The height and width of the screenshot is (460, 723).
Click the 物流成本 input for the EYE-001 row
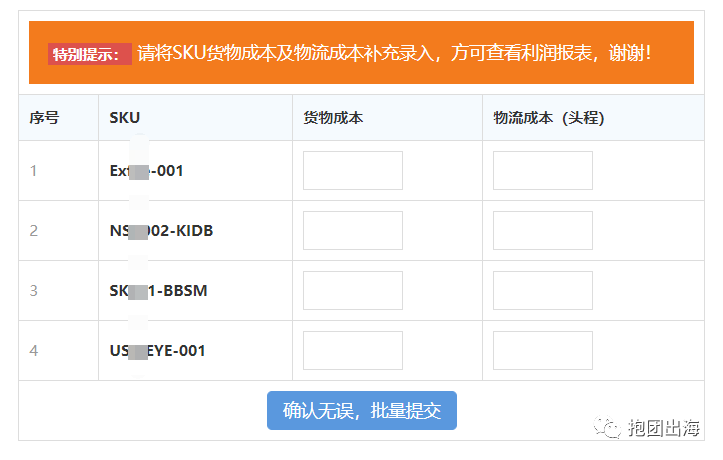click(542, 350)
